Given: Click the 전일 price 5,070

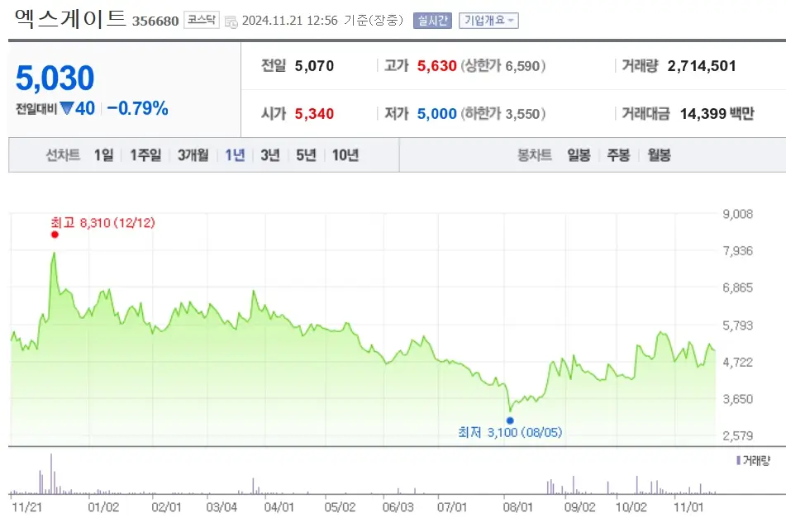Looking at the screenshot, I should point(314,65).
